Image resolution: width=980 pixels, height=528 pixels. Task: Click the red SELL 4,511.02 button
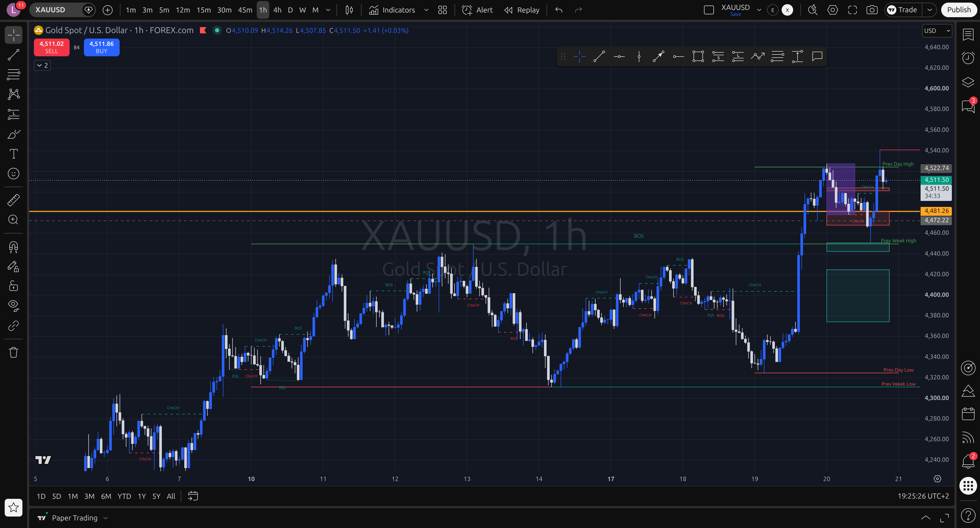click(x=52, y=47)
